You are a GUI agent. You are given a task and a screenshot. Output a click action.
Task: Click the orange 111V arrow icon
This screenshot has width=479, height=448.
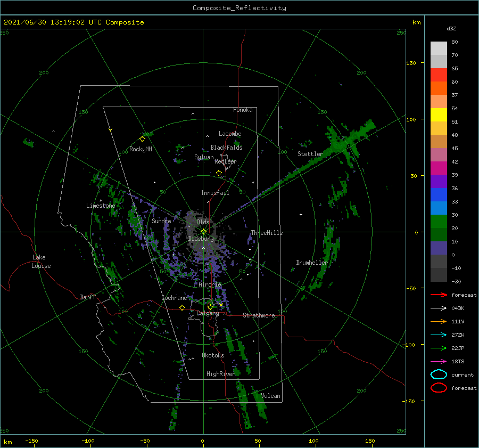[439, 321]
